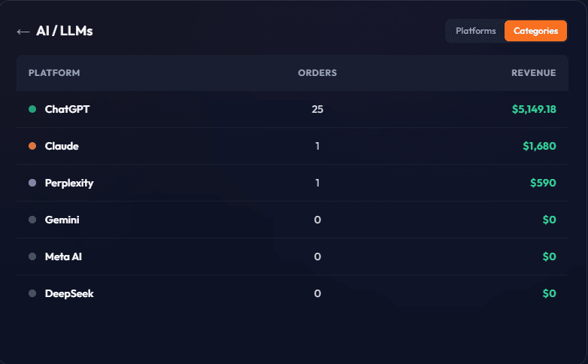Click the ORDERS column header
Viewport: 588px width, 364px height.
pyautogui.click(x=317, y=73)
